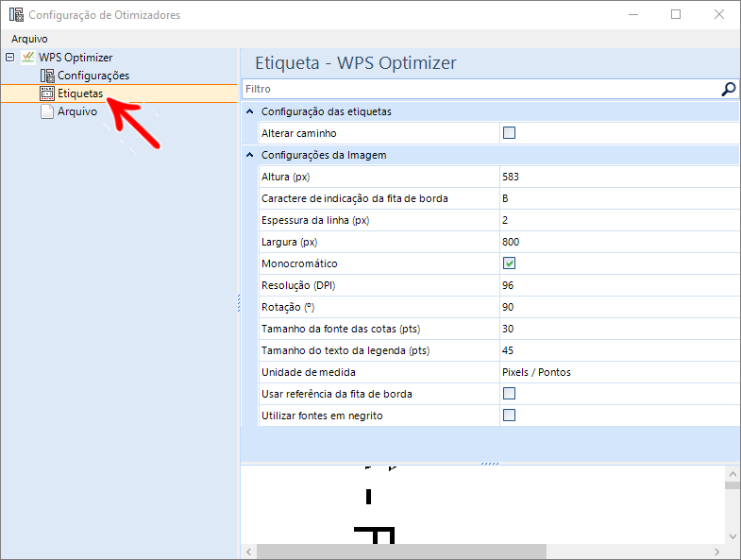Click the Etiquetas label icon in tree
The width and height of the screenshot is (741, 560).
[x=47, y=93]
